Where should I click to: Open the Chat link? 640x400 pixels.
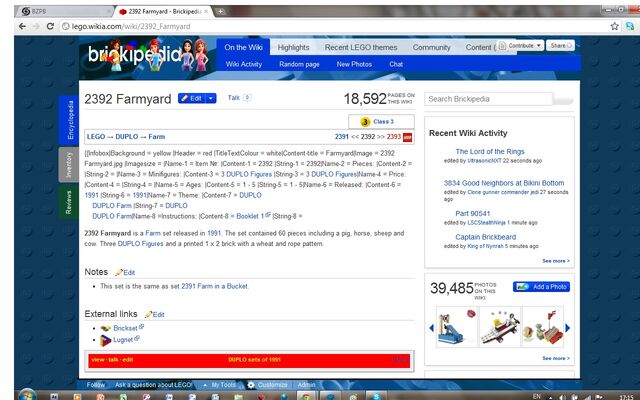click(396, 64)
